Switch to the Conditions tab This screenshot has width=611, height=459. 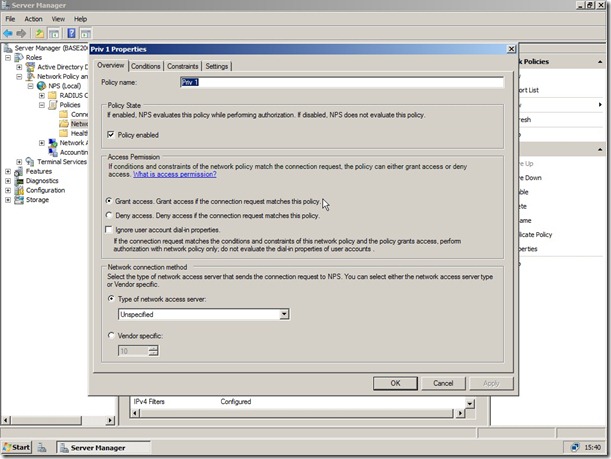146,66
